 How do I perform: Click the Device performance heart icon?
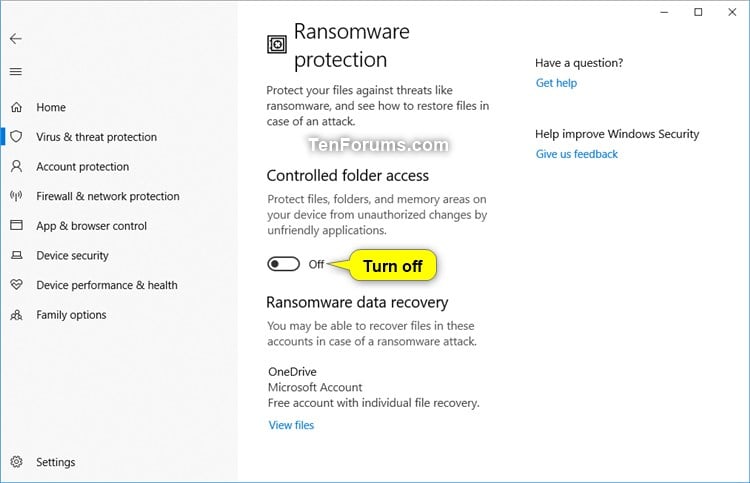[17, 285]
